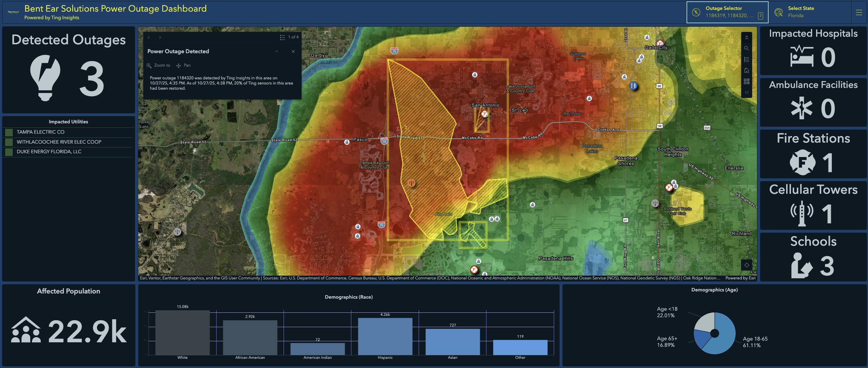
Task: Click the 22.9k affected population value
Action: [87, 332]
